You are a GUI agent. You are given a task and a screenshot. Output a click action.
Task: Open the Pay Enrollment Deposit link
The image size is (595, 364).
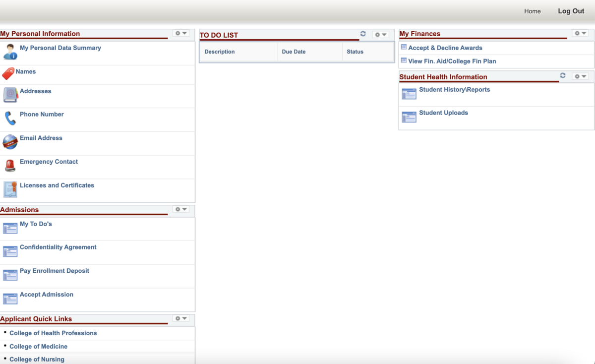point(55,271)
